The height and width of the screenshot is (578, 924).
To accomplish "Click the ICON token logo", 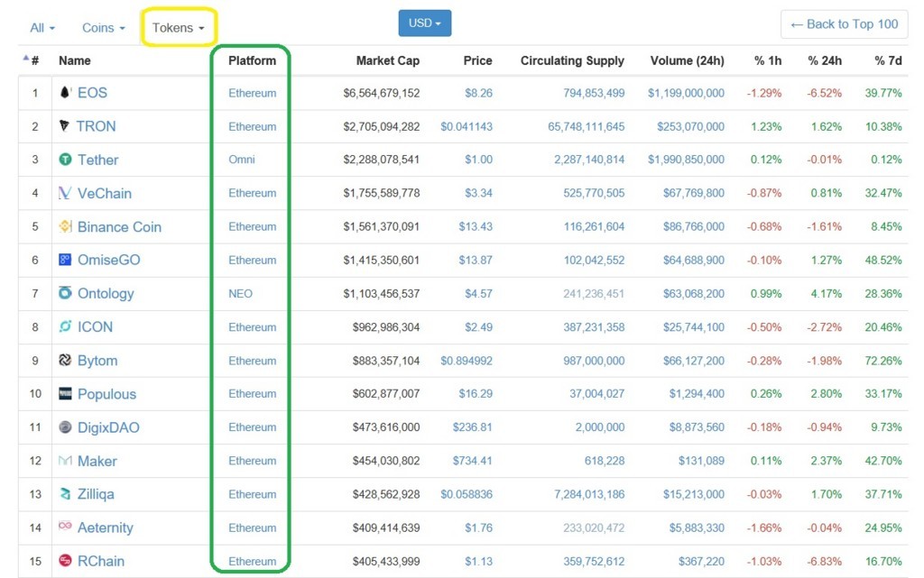I will (65, 326).
